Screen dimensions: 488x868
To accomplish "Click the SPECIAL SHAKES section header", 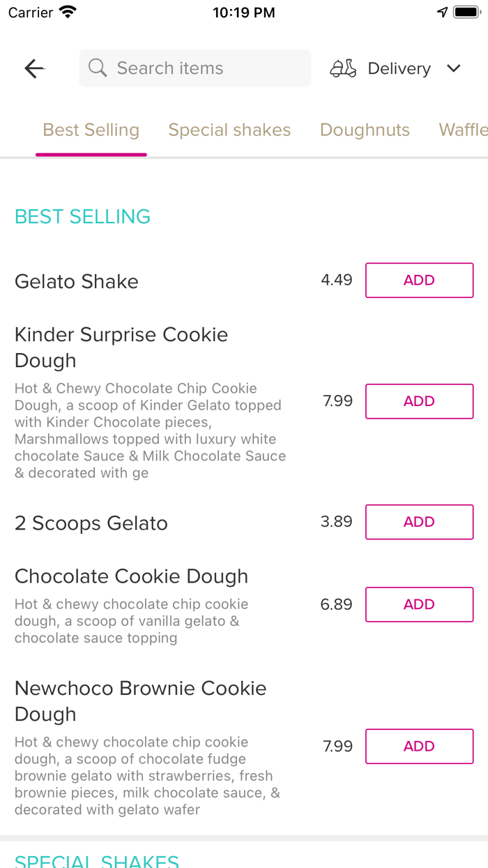I will pos(96,860).
